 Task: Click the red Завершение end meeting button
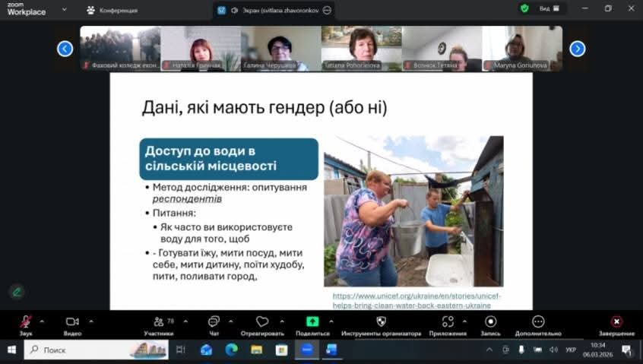(616, 322)
